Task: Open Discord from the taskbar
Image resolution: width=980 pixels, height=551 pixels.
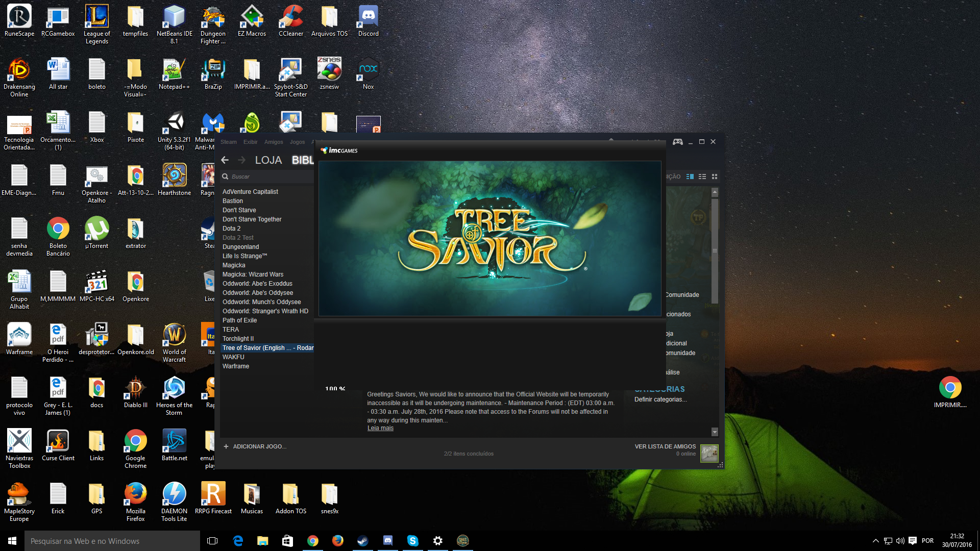Action: click(x=388, y=541)
